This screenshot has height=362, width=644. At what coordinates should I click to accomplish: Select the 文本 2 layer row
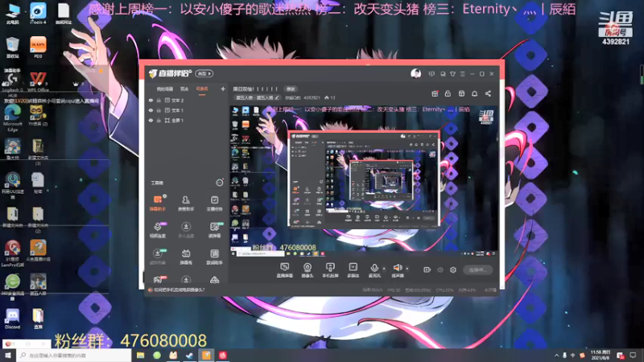(187, 100)
